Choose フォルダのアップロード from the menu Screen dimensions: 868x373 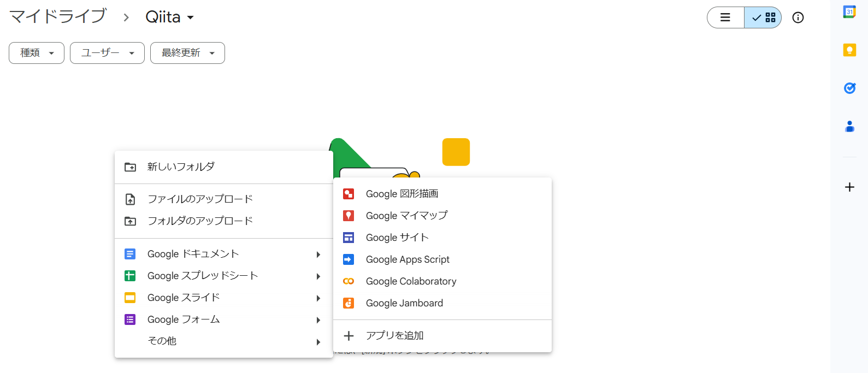click(224, 221)
